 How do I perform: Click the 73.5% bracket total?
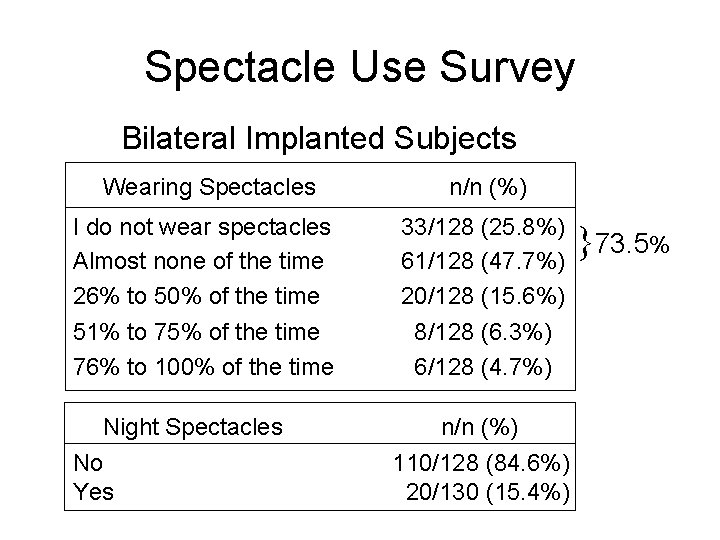[x=632, y=243]
